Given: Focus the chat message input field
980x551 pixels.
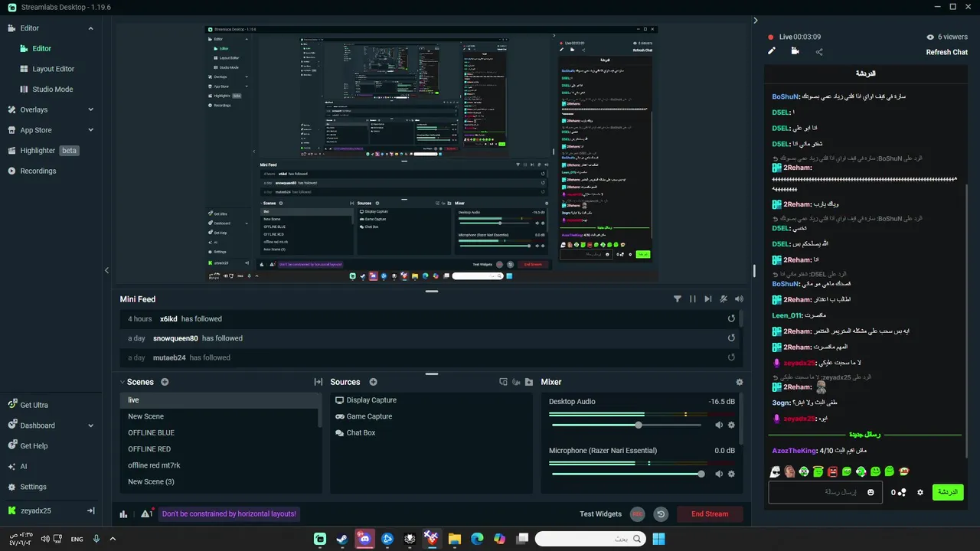Looking at the screenshot, I should point(825,492).
